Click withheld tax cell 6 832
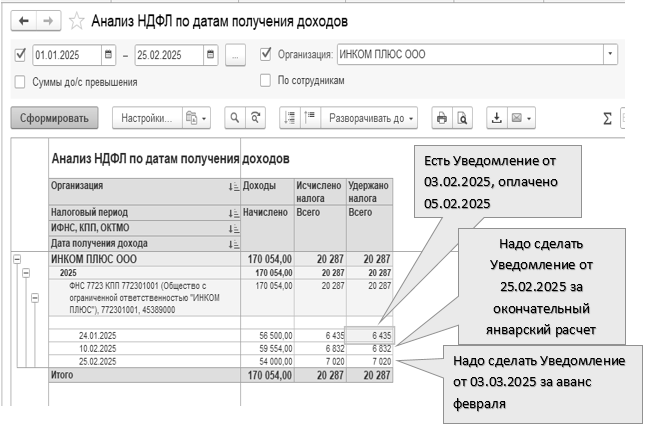Viewport: 660px width, 446px height. 370,348
